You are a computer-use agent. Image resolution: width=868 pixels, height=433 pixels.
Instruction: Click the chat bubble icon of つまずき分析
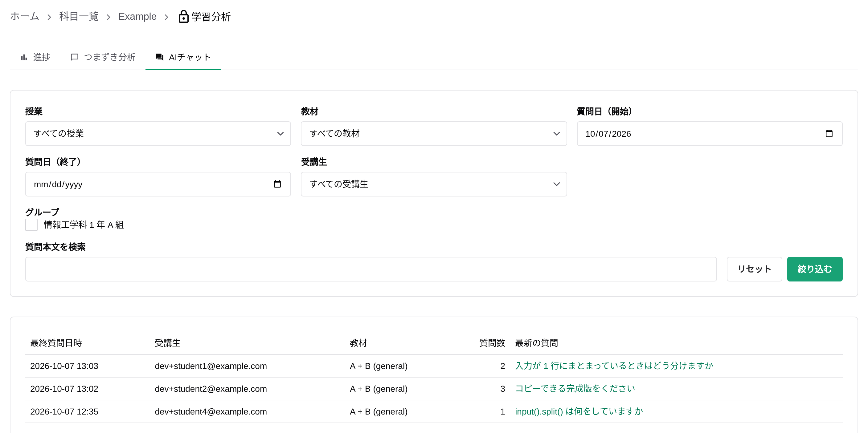75,57
